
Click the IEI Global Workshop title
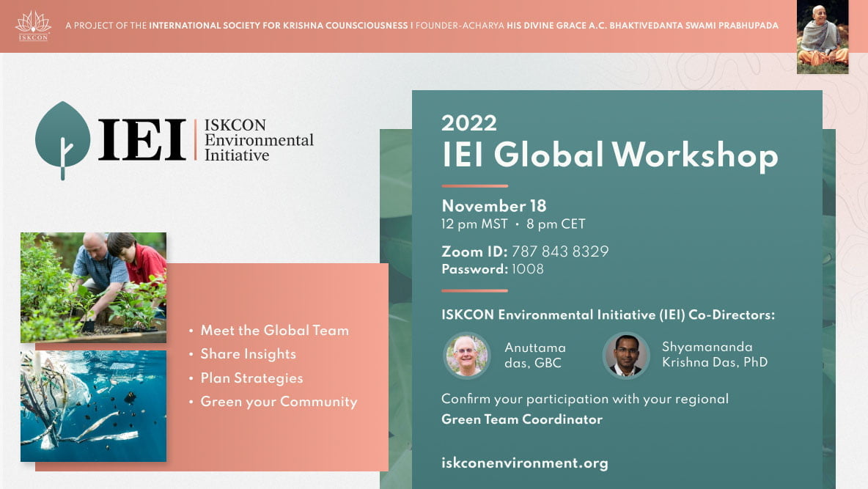[609, 155]
